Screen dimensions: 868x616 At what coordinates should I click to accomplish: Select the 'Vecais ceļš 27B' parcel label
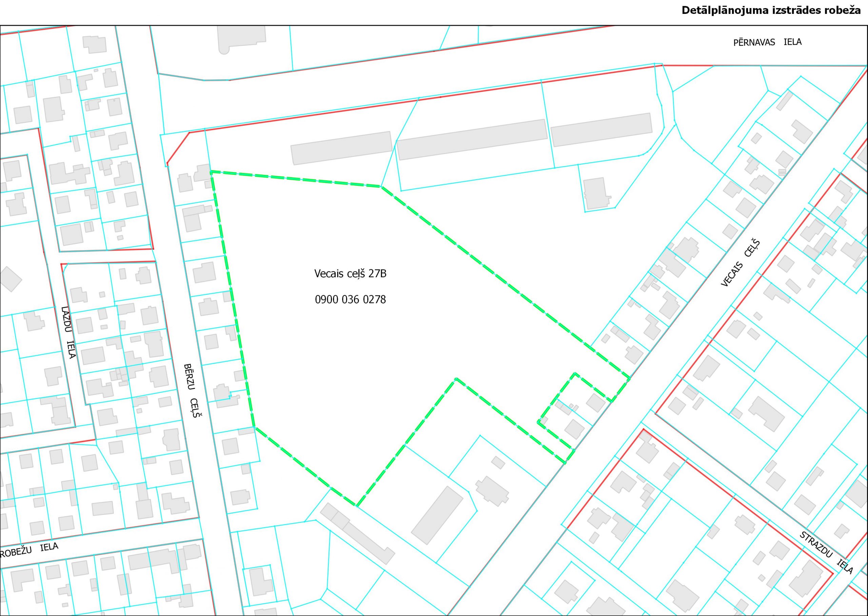(x=350, y=273)
